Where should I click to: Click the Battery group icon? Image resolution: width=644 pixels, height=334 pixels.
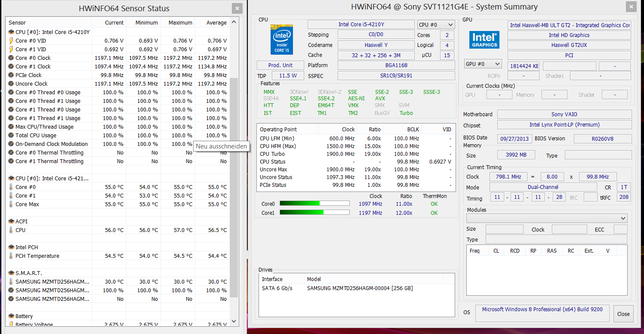(11, 316)
